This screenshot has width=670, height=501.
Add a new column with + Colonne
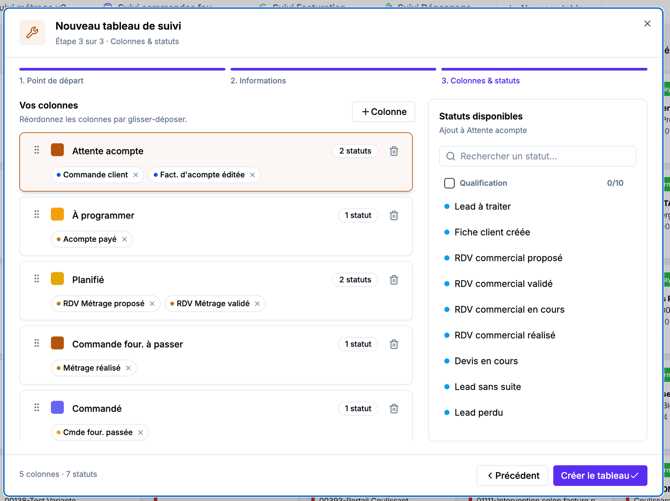coord(384,112)
